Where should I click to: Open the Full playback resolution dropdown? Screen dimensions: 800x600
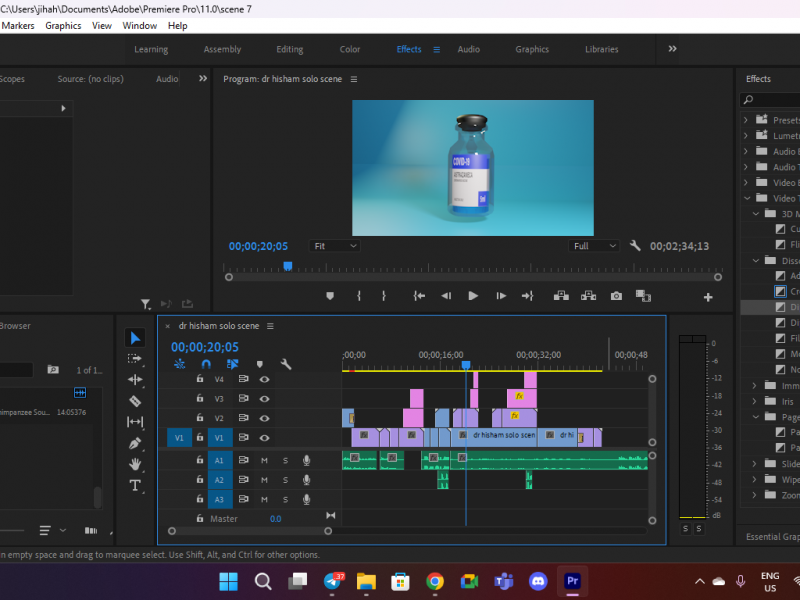click(594, 246)
